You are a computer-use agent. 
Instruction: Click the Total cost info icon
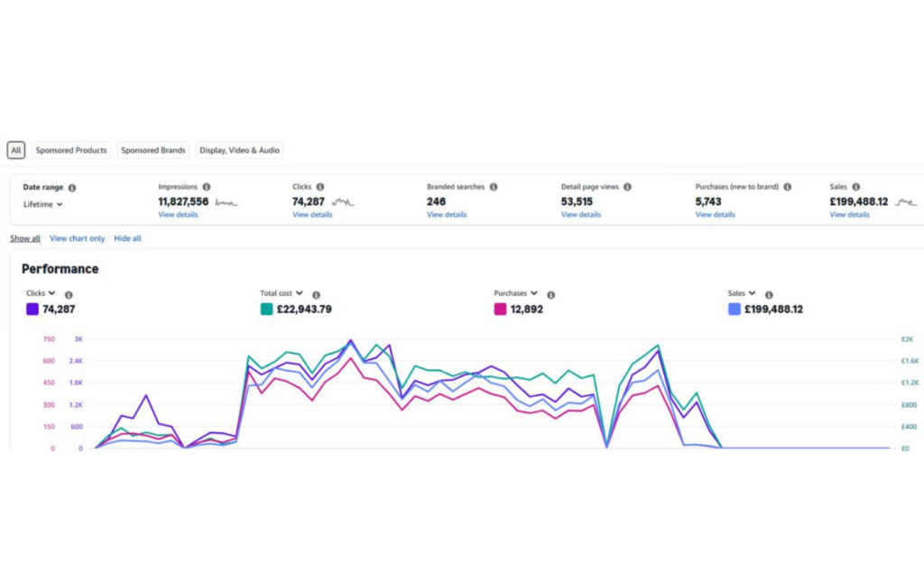point(316,295)
